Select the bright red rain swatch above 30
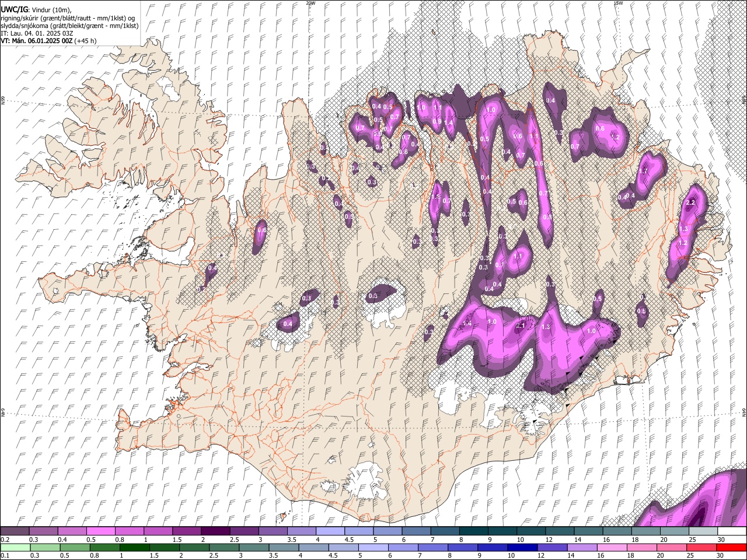The width and height of the screenshot is (747, 560). 731,548
